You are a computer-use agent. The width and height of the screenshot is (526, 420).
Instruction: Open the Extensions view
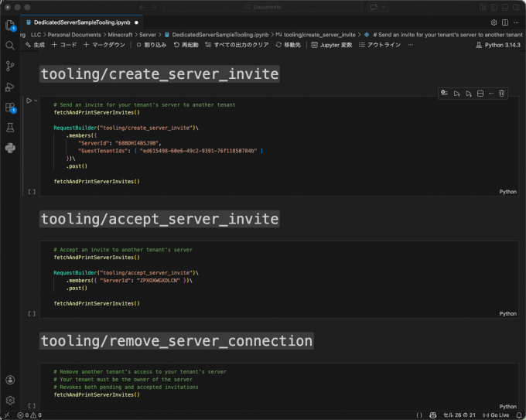(10, 108)
